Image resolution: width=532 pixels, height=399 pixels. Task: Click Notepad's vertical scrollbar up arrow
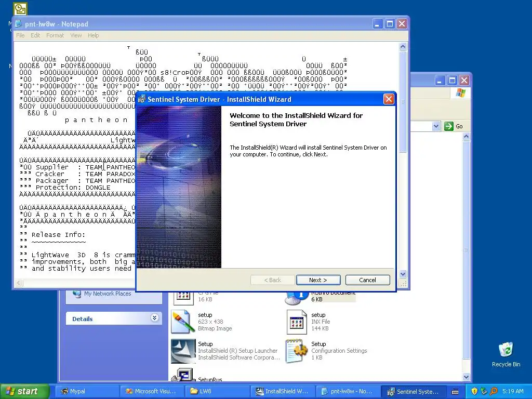pyautogui.click(x=403, y=46)
